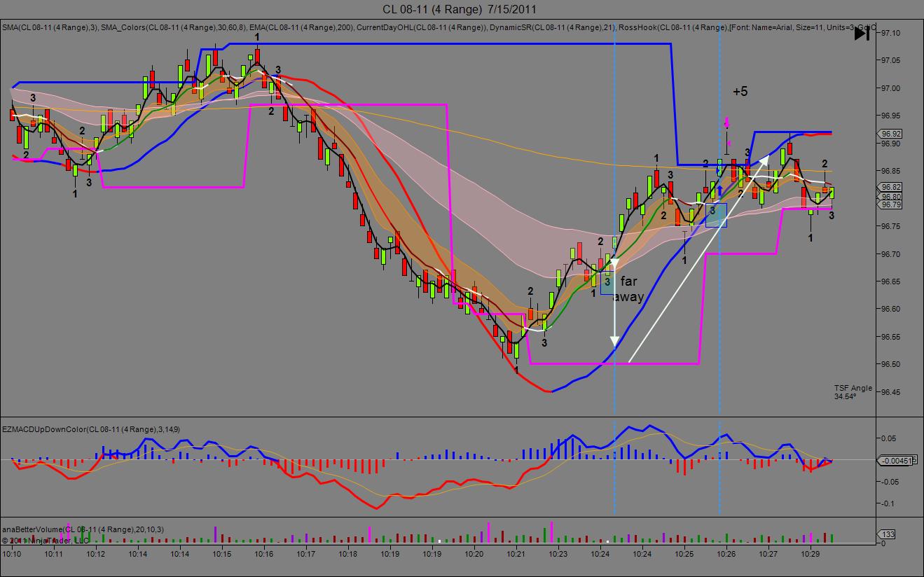Click the anaBetterVolume panel label
This screenshot has width=924, height=577.
click(x=83, y=529)
